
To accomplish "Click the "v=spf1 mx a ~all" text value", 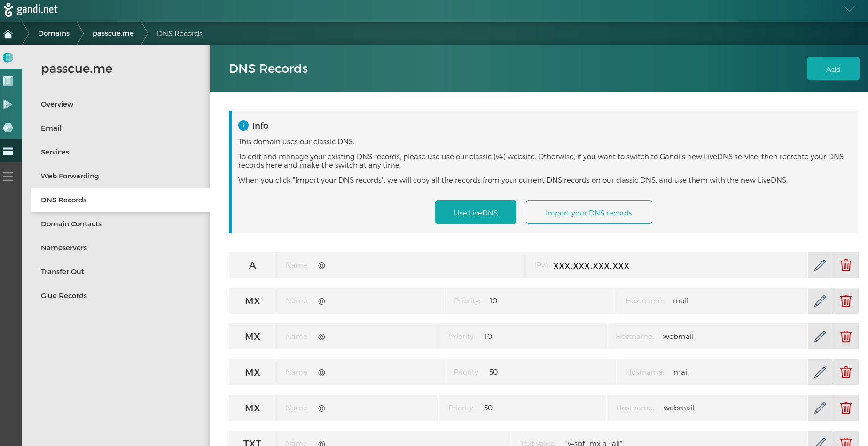I will pos(594,443).
